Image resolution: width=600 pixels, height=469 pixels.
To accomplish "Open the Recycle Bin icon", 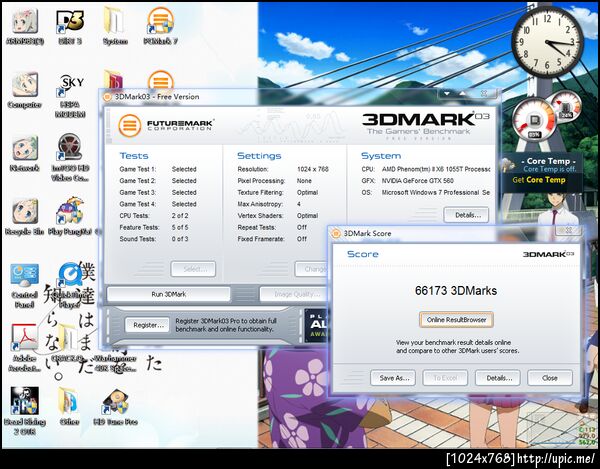I will click(x=24, y=217).
